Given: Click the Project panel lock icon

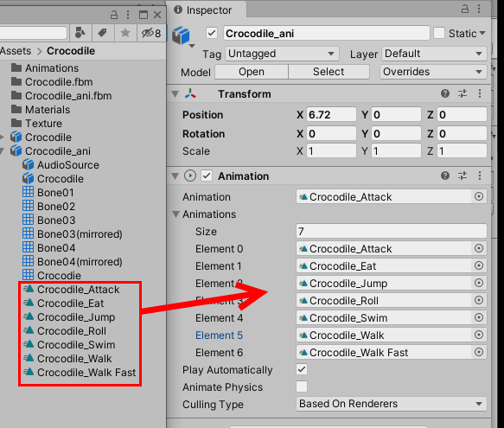Looking at the screenshot, I should pos(114,15).
